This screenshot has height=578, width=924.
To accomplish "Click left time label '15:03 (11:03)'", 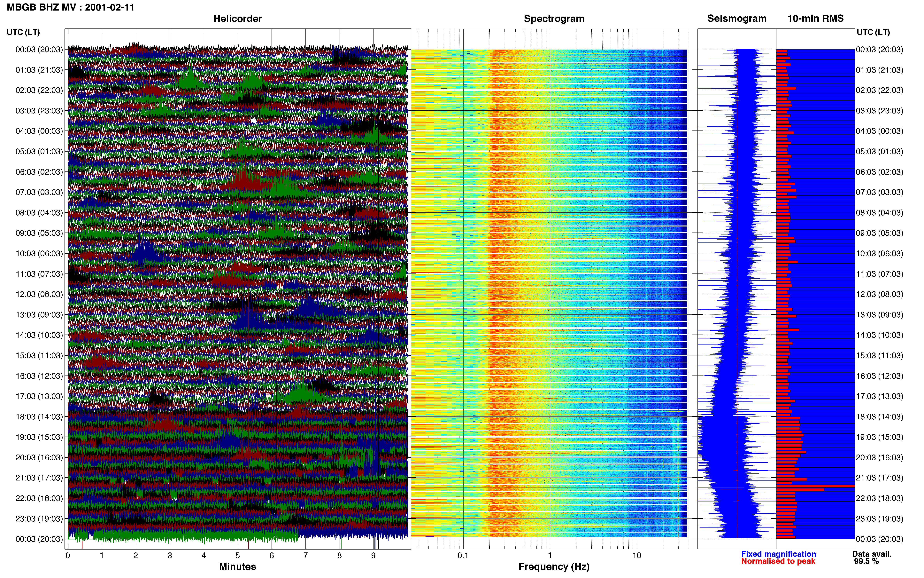I will [39, 355].
